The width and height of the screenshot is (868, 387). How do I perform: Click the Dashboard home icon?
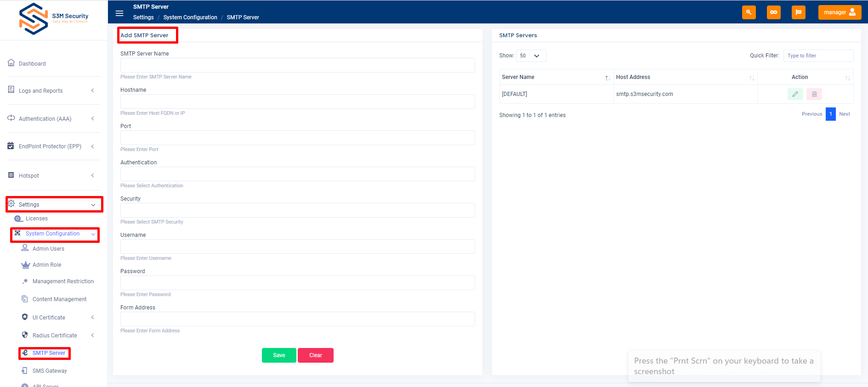(11, 63)
